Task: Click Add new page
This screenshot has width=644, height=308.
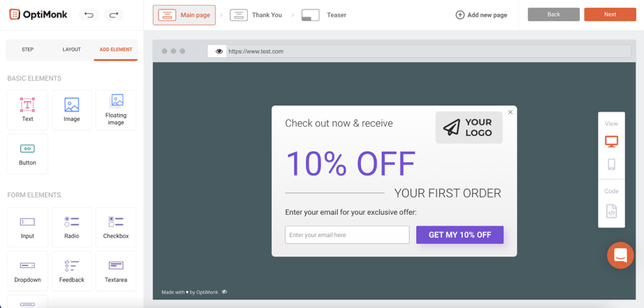Action: [x=482, y=15]
